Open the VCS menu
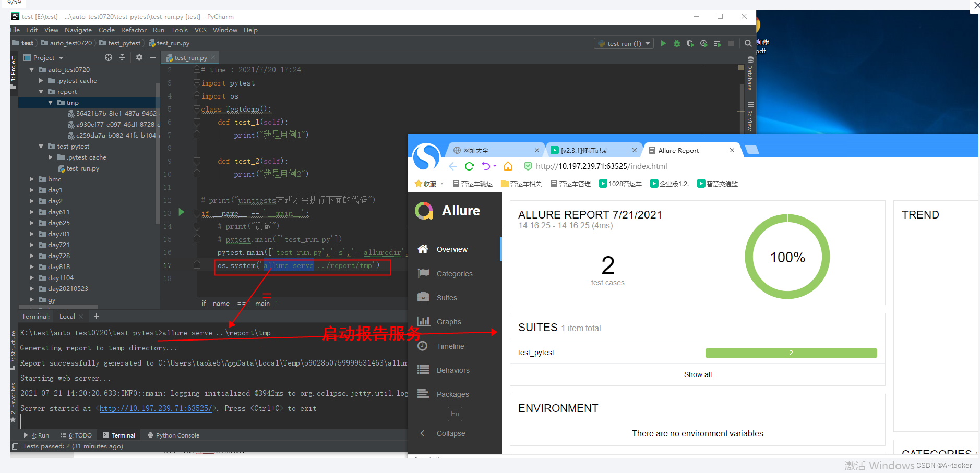The image size is (980, 473). (200, 30)
